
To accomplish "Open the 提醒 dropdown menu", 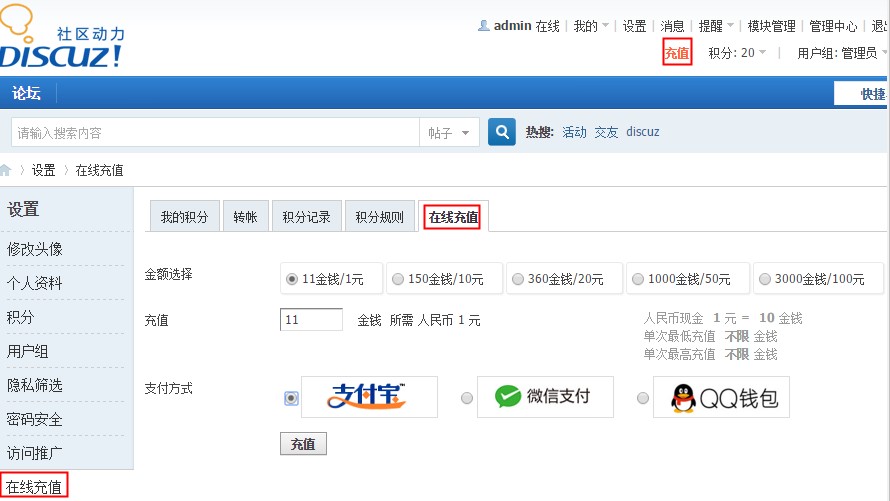I will coord(716,26).
